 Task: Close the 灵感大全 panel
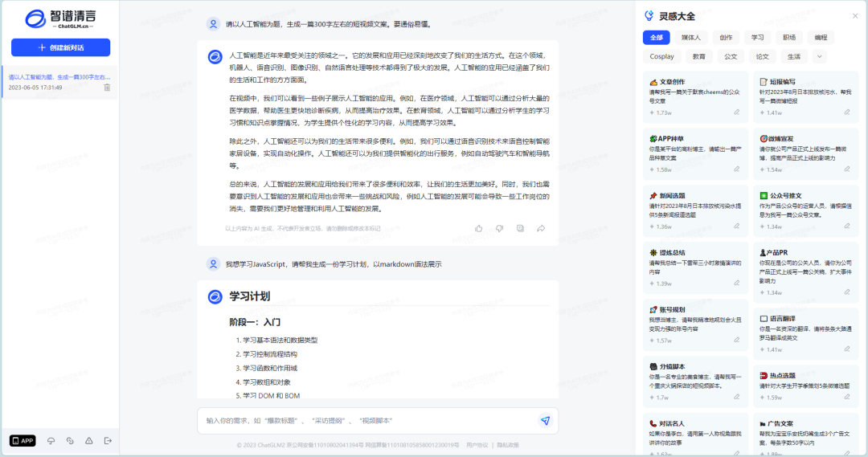click(x=855, y=16)
